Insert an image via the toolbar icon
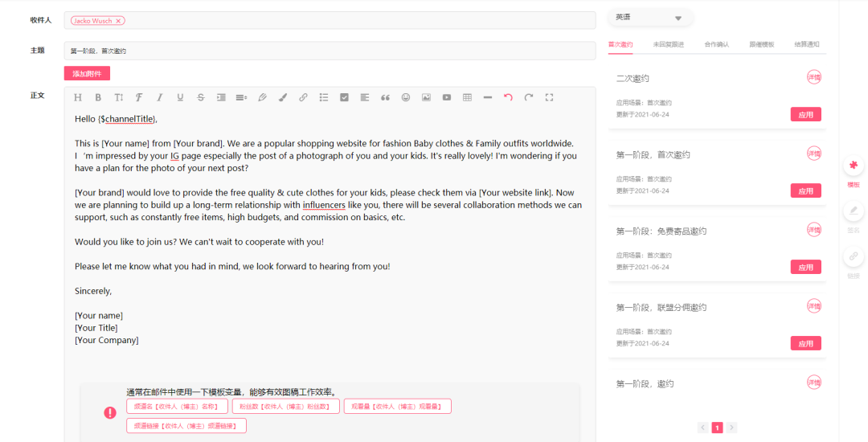 pyautogui.click(x=426, y=97)
